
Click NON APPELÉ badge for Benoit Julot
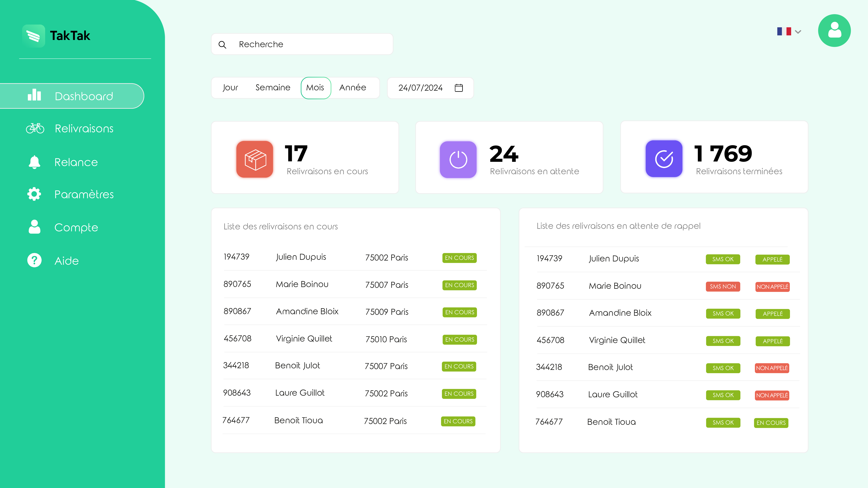(x=772, y=368)
